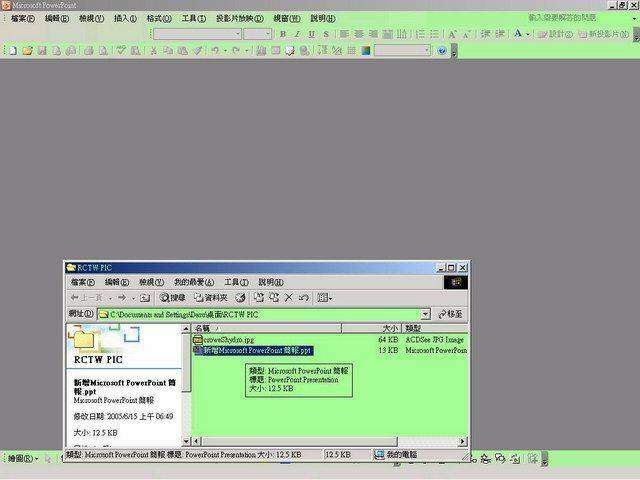Paste from clipboard in PowerPoint toolbar
The height and width of the screenshot is (480, 640).
pos(182,51)
